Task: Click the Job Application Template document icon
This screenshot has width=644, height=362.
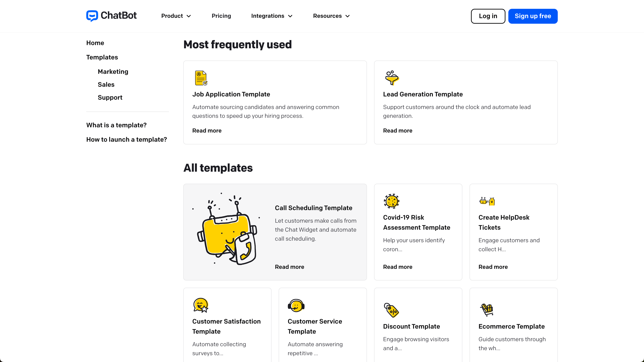Action: pos(201,78)
